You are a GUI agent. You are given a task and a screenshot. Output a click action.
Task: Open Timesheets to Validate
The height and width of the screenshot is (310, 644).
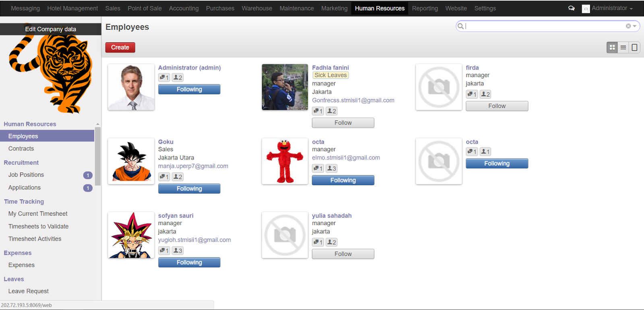pyautogui.click(x=38, y=227)
